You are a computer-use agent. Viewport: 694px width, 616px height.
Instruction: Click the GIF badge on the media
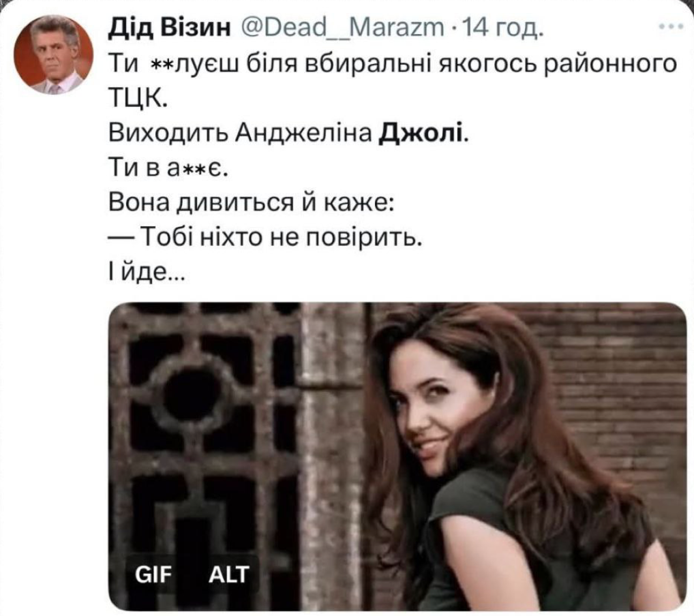[x=153, y=574]
